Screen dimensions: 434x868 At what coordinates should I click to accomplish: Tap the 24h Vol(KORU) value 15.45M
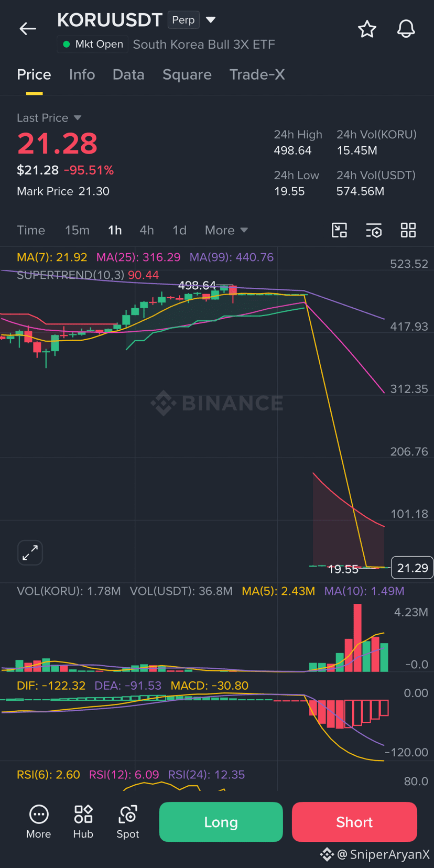pyautogui.click(x=356, y=150)
